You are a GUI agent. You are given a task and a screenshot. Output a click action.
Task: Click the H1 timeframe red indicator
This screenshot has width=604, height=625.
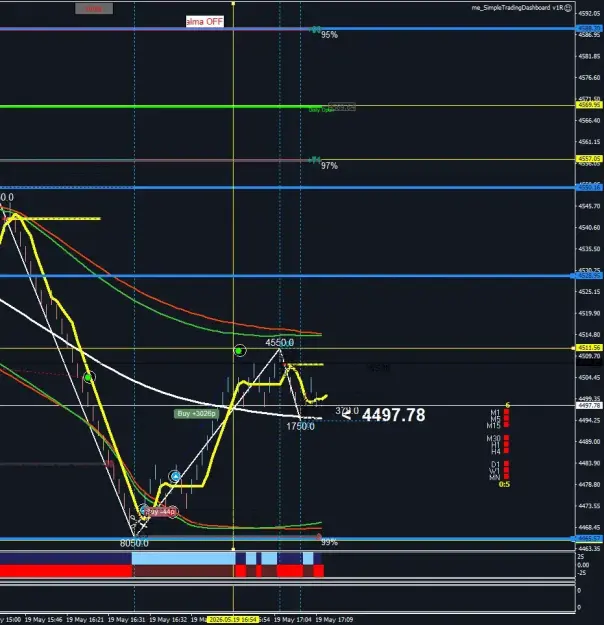click(x=506, y=444)
